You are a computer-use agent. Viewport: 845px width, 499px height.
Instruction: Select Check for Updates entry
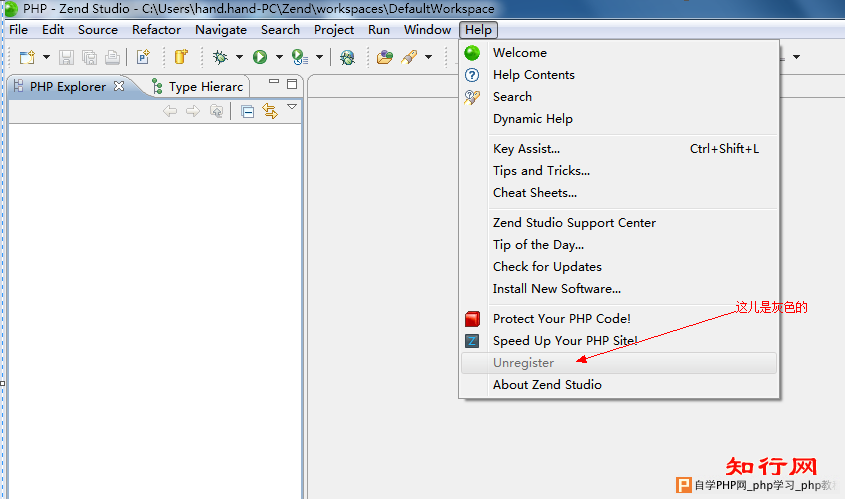(x=619, y=267)
